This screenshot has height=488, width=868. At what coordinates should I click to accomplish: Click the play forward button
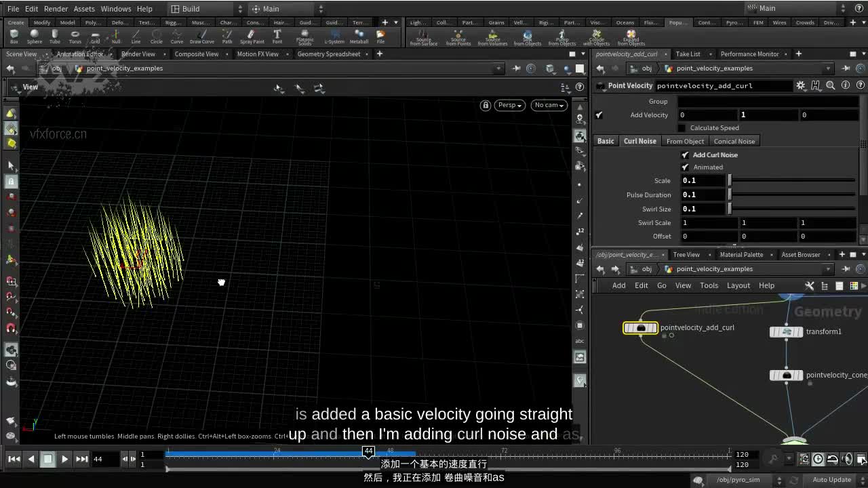coord(64,459)
